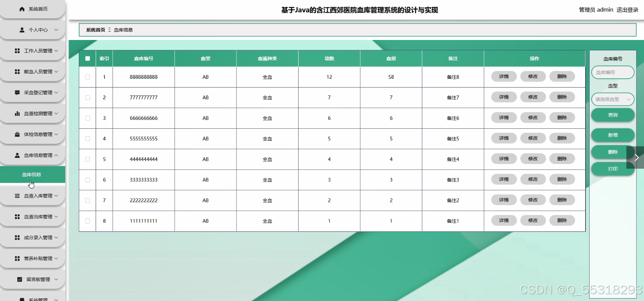Click 修改 for row 4444444444

[x=533, y=159]
